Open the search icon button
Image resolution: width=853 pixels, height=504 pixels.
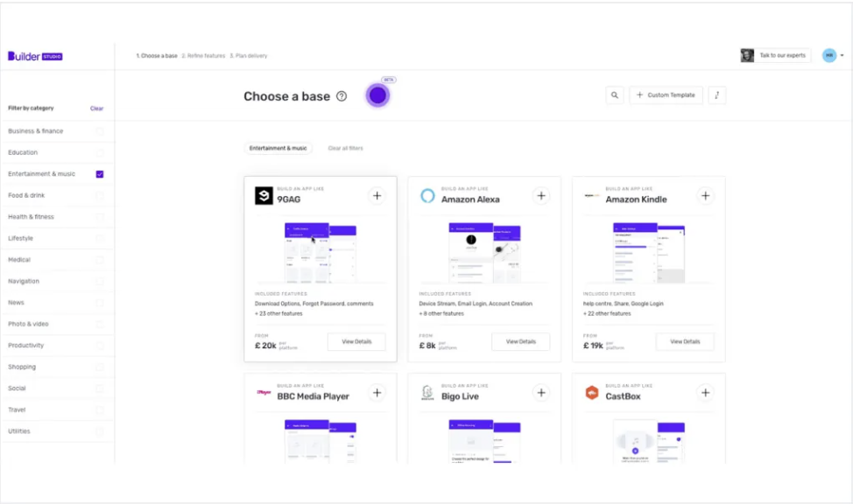click(x=614, y=95)
